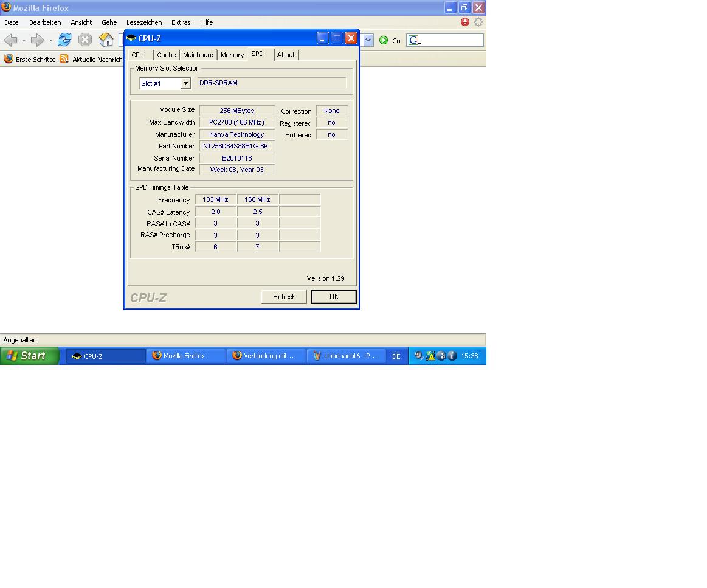The image size is (707, 588).
Task: Select Mozilla Firefox taskbar button
Action: click(186, 356)
